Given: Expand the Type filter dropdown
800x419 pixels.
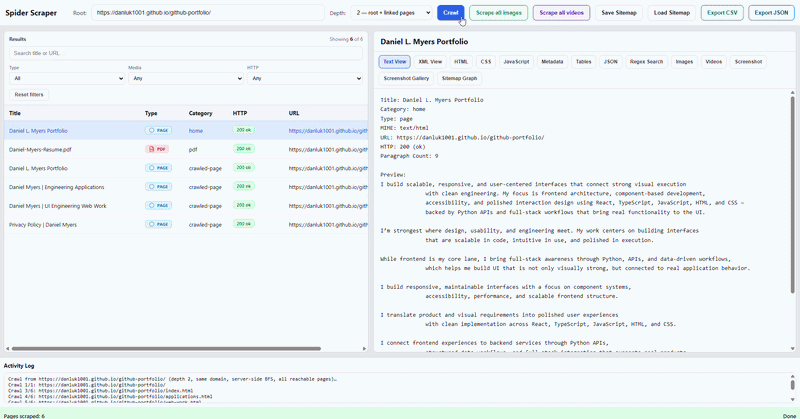Looking at the screenshot, I should 67,78.
